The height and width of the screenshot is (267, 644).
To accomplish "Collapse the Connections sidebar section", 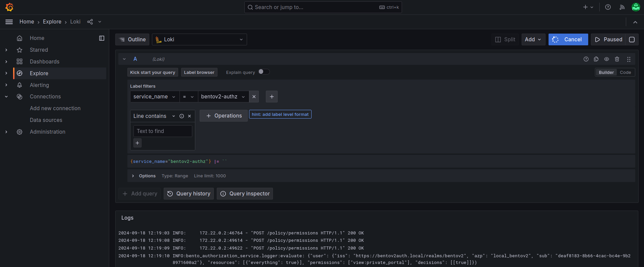I will pos(6,97).
